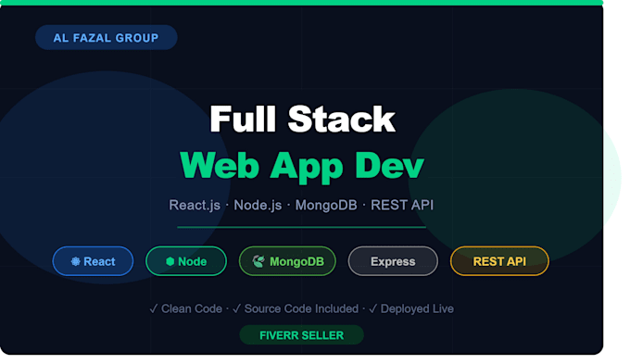Screen dimensions: 630x364
Task: Click the React atom icon
Action: (x=76, y=261)
